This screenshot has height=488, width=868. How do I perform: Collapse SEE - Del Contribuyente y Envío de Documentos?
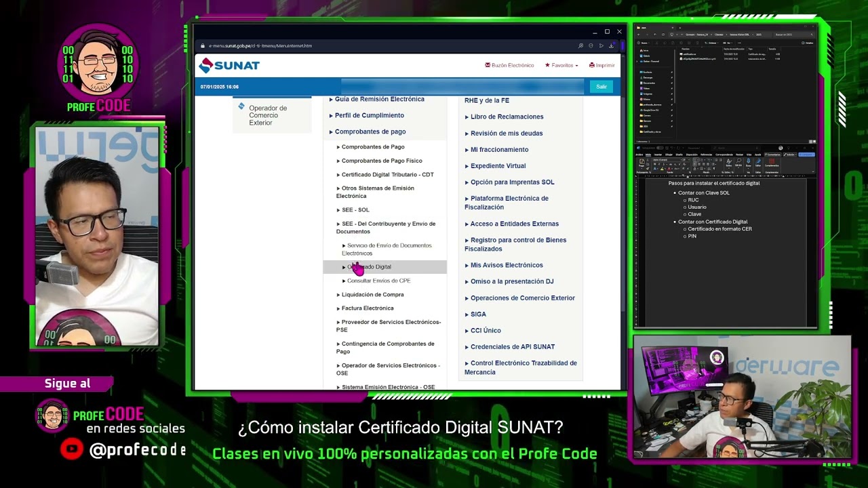click(386, 228)
